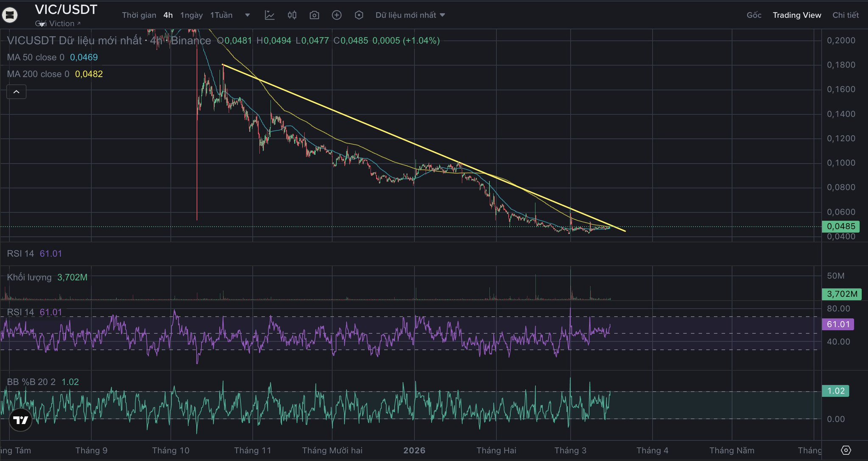The width and height of the screenshot is (868, 461).
Task: Open the hexagon chart settings icon
Action: tap(359, 15)
